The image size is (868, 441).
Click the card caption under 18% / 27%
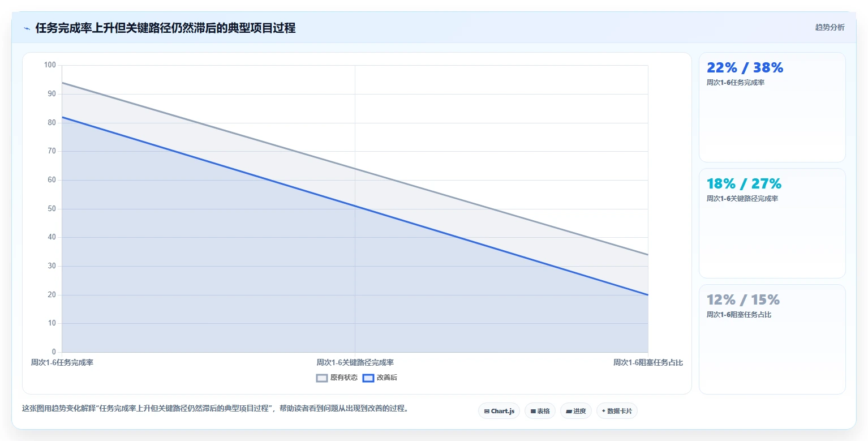pos(742,199)
